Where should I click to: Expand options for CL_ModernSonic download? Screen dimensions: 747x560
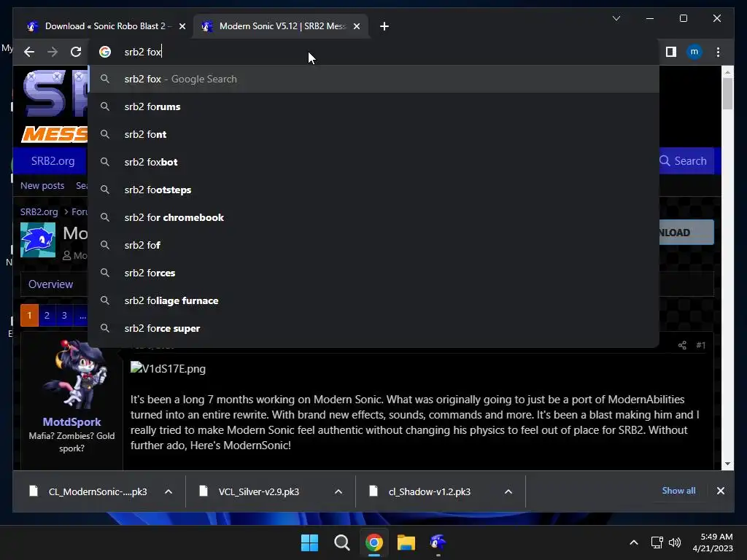tap(169, 492)
